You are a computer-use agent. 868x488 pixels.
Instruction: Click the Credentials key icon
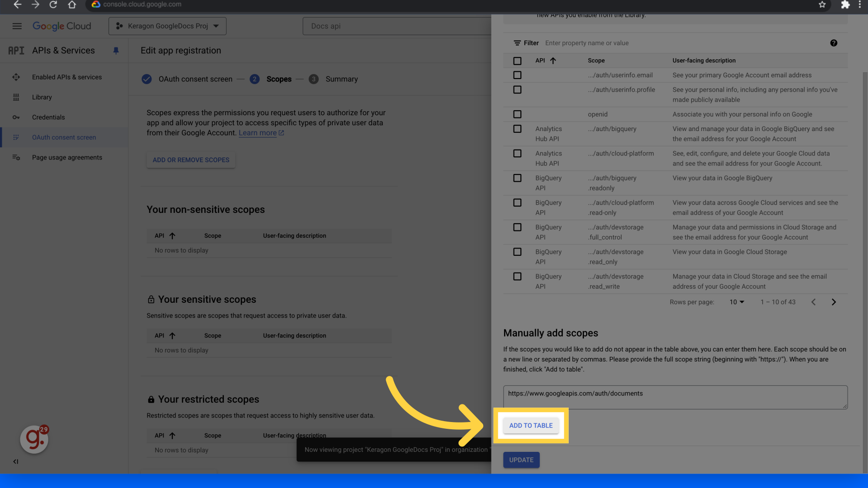pos(16,117)
